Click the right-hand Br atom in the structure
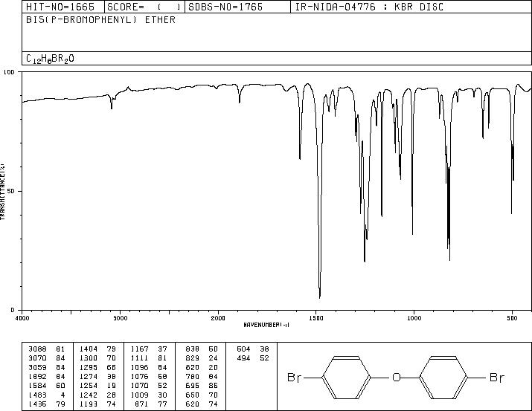Viewport: 532px width, 411px height. coord(497,377)
